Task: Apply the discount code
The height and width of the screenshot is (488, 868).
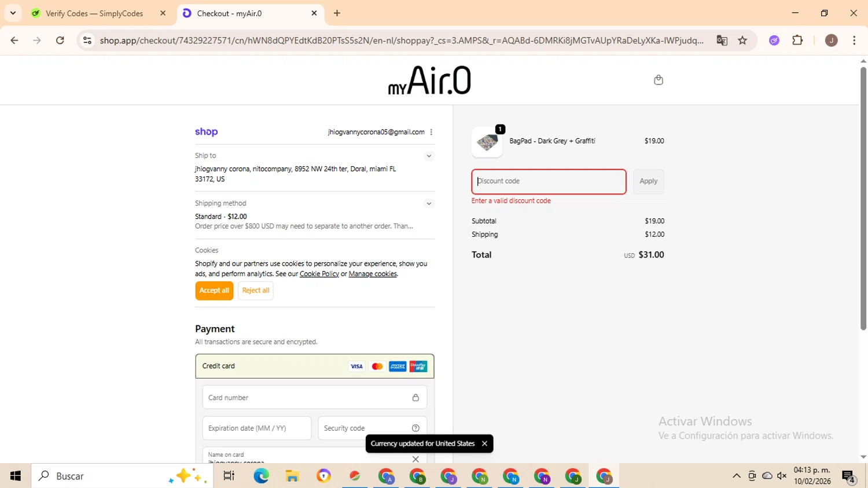Action: tap(648, 181)
